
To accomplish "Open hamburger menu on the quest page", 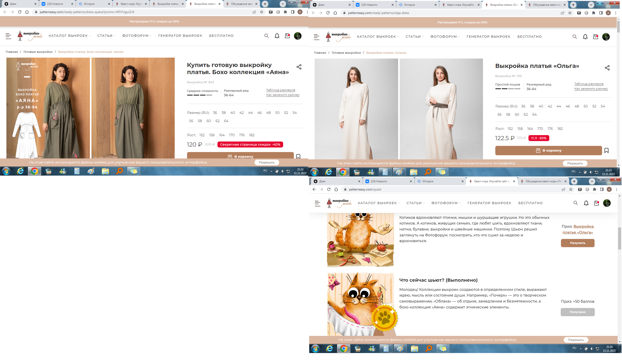I will 317,203.
